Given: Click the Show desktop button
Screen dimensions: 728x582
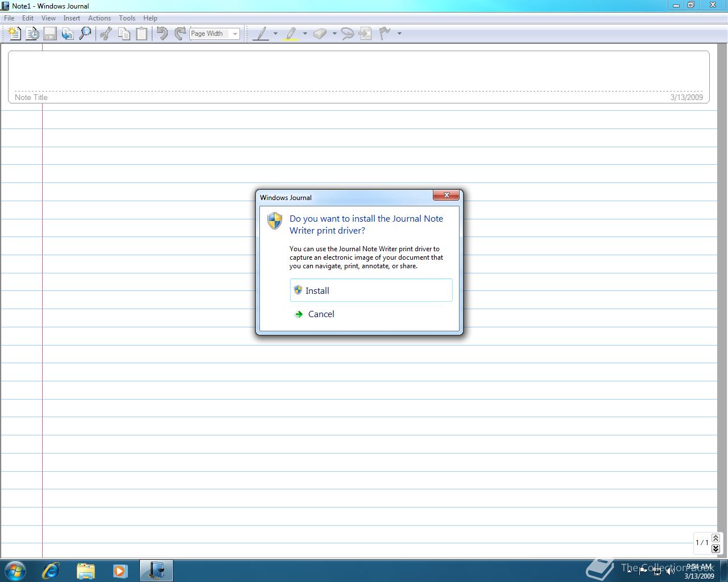Looking at the screenshot, I should (723, 571).
